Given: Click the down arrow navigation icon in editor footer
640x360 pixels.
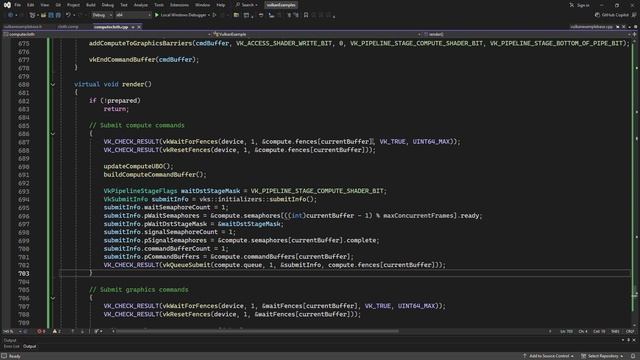Looking at the screenshot, I should (x=82, y=331).
